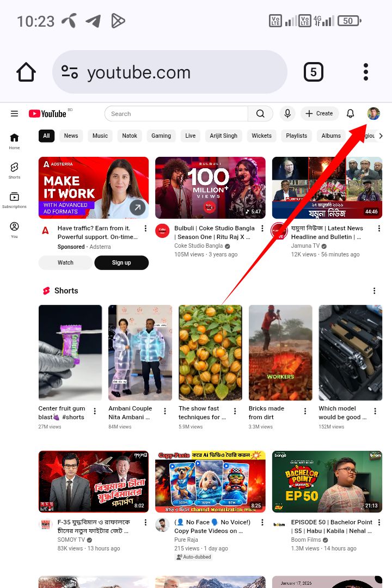Screen dimensions: 392x588
Task: Click the battery 50 status indicator
Action: 349,21
